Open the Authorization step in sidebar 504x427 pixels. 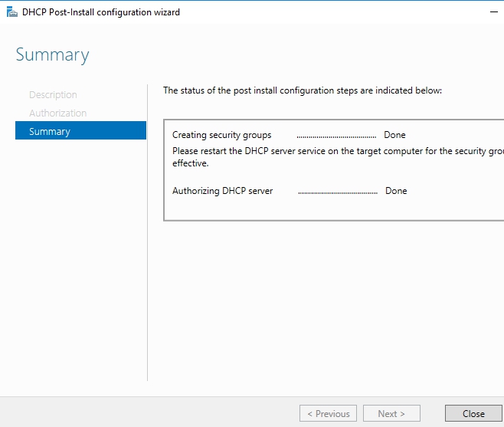point(57,113)
